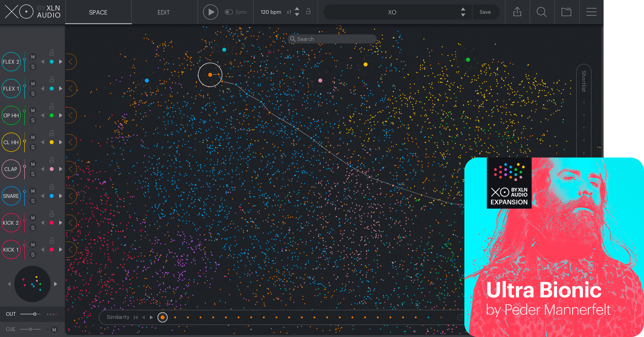Viewport: 644px width, 337px height.
Task: Open the magnifier search icon in the top bar
Action: (542, 12)
